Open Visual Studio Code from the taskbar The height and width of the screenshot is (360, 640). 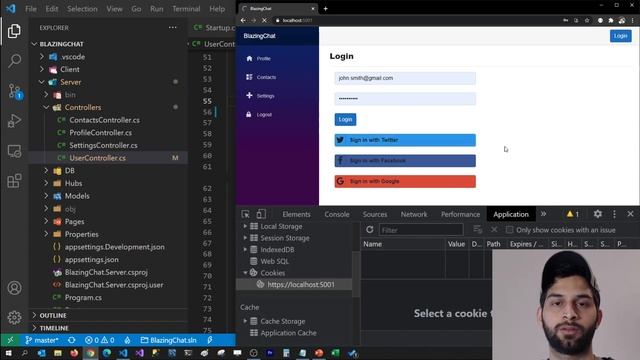(x=123, y=353)
